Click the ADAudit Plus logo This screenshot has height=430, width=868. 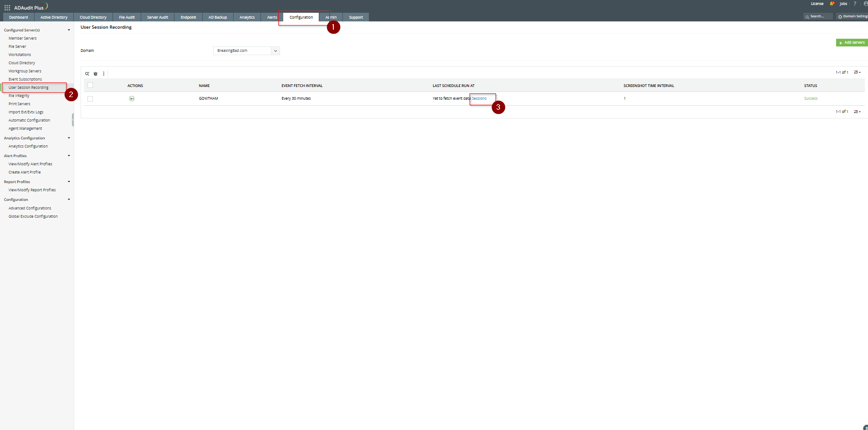click(31, 7)
